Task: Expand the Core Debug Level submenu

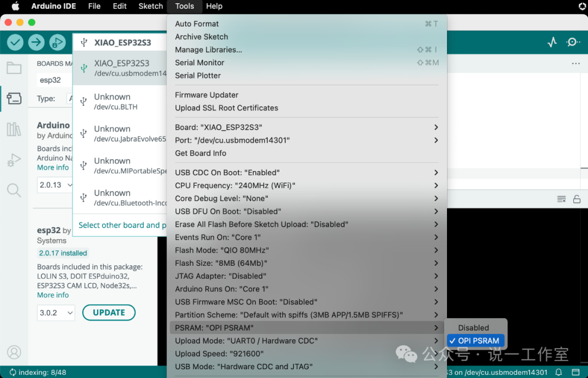Action: coord(307,198)
